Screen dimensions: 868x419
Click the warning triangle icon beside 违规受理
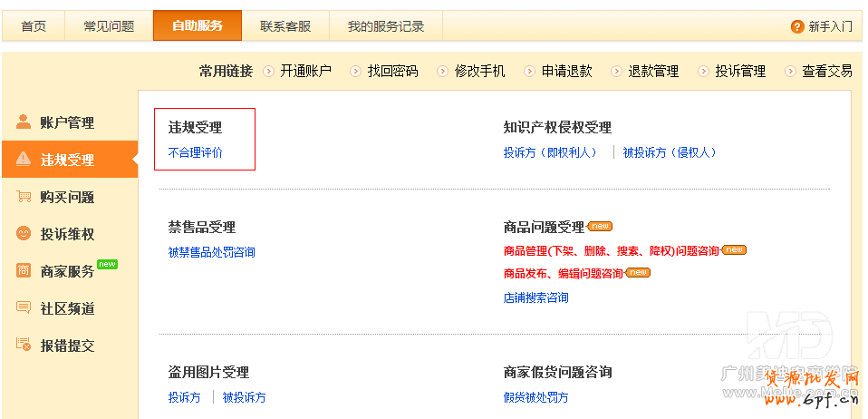pos(24,160)
